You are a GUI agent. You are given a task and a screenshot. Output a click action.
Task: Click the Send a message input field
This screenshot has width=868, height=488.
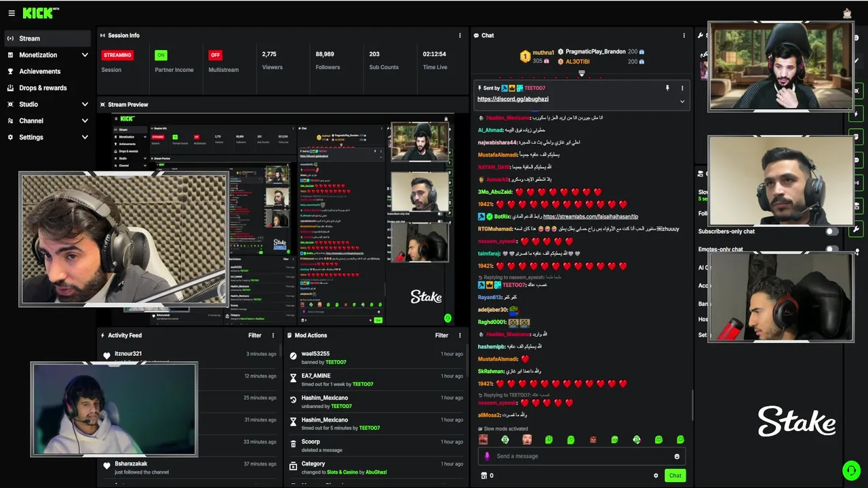[582, 456]
